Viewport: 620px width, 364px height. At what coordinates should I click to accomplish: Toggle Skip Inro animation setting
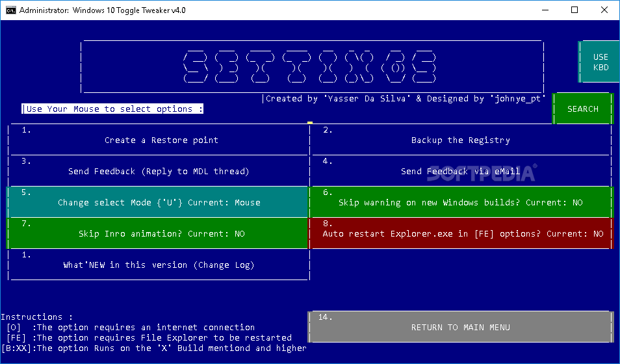click(158, 233)
